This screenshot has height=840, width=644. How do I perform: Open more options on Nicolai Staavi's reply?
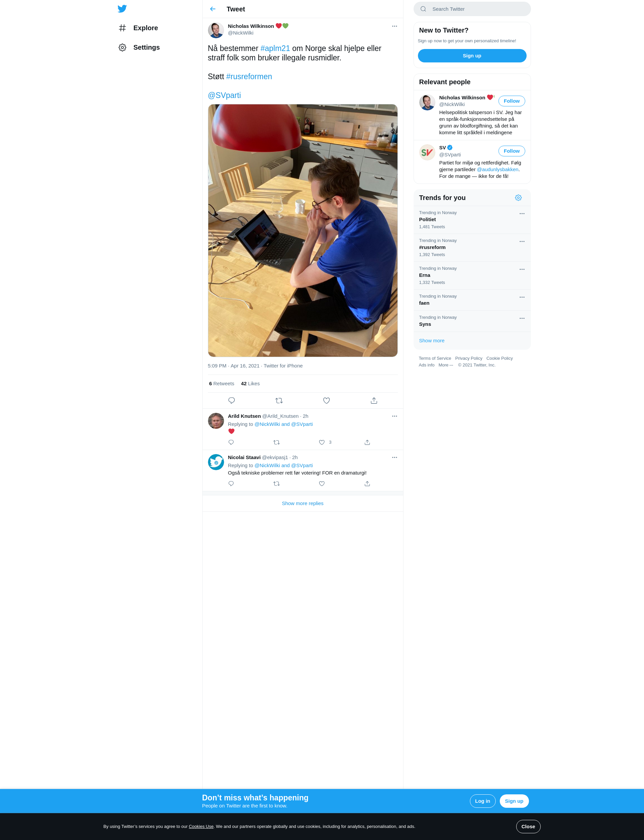pyautogui.click(x=394, y=458)
